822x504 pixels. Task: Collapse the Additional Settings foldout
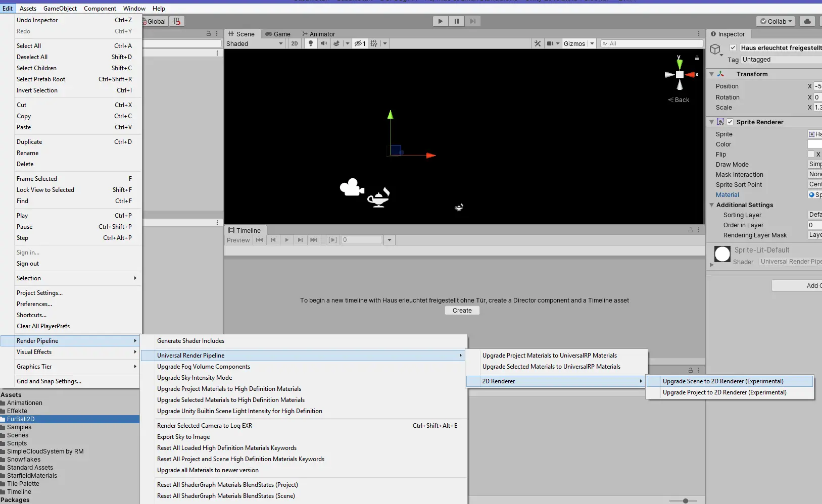(x=711, y=205)
